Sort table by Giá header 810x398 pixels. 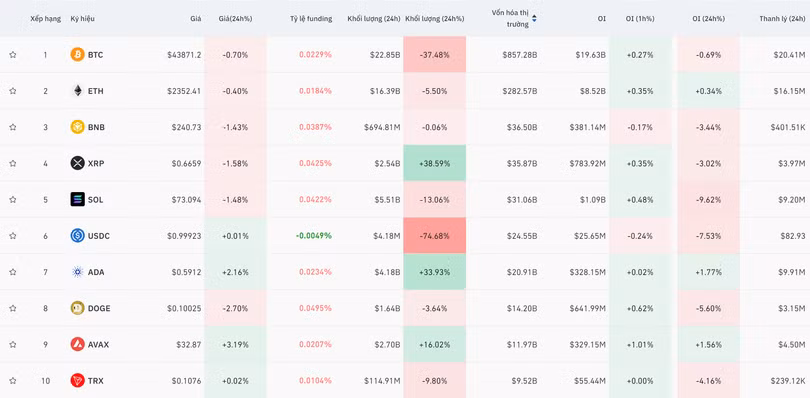tap(196, 19)
